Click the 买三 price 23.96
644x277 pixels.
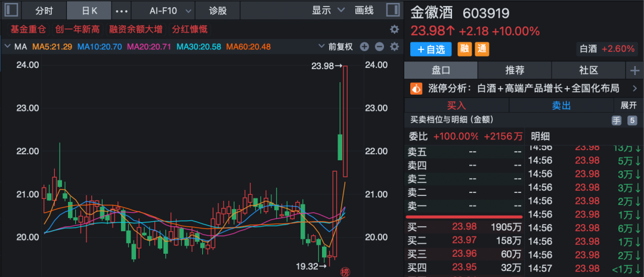click(464, 254)
